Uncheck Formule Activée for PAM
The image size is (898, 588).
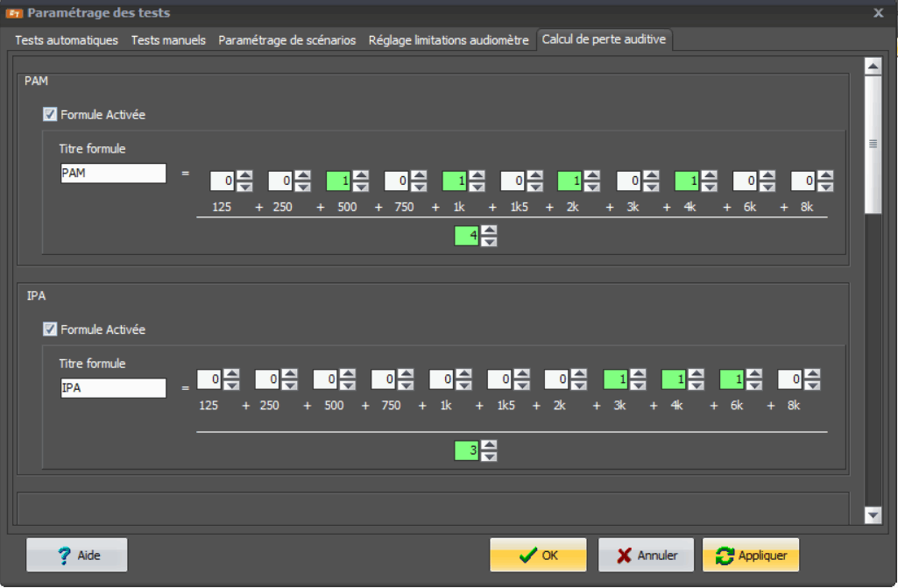click(50, 115)
